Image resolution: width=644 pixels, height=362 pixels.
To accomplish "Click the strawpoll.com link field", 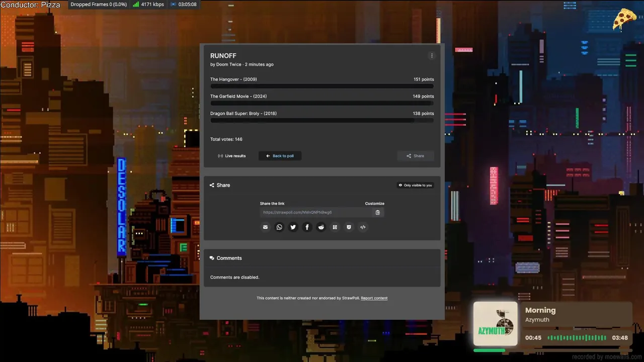I will tap(316, 212).
